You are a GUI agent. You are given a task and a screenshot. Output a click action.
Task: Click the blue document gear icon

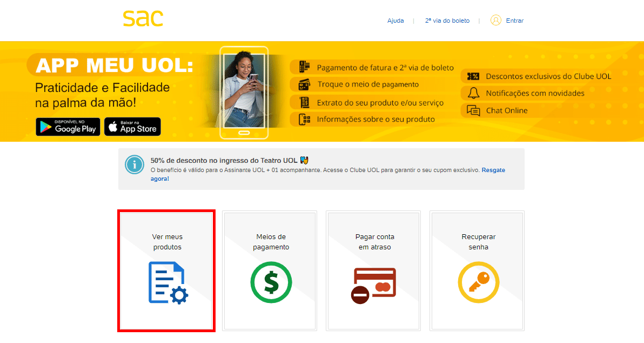[168, 282]
